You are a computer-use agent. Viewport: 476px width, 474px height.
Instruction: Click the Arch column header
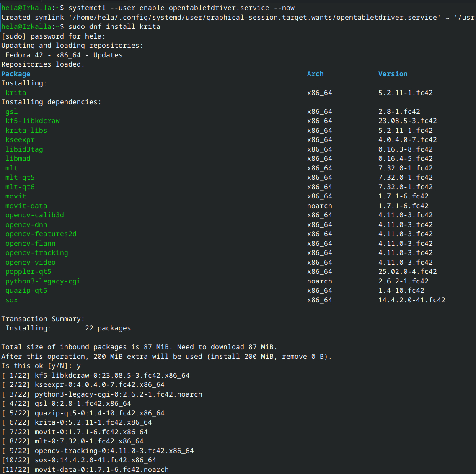pyautogui.click(x=315, y=74)
